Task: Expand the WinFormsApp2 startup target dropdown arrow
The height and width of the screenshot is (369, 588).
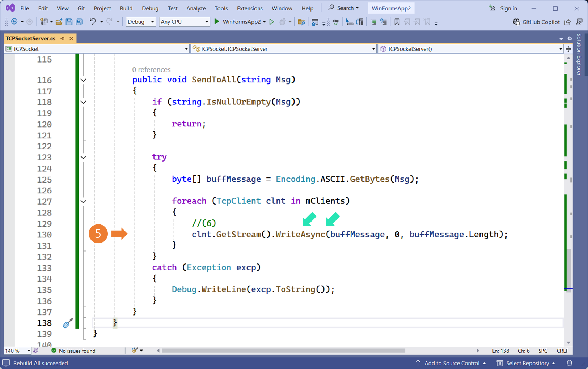Action: 264,22
